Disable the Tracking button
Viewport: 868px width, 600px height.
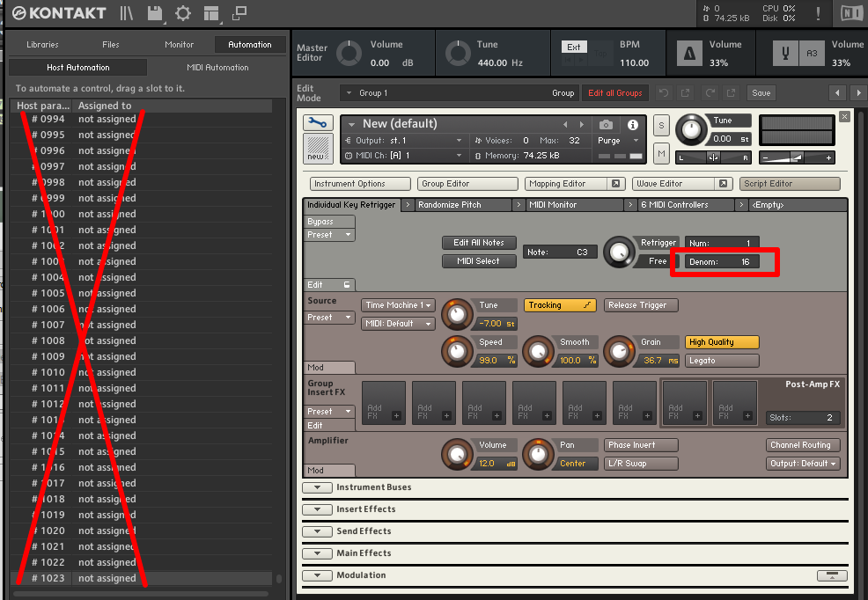560,305
